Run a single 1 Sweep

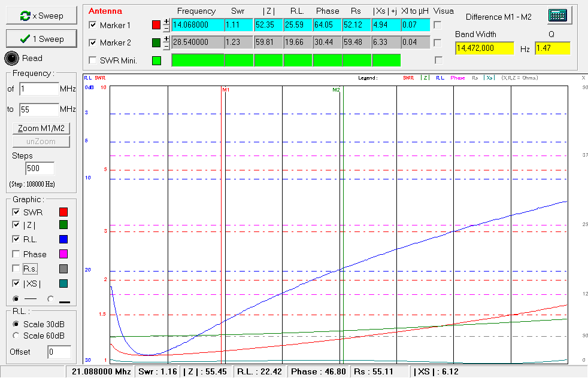(x=41, y=38)
